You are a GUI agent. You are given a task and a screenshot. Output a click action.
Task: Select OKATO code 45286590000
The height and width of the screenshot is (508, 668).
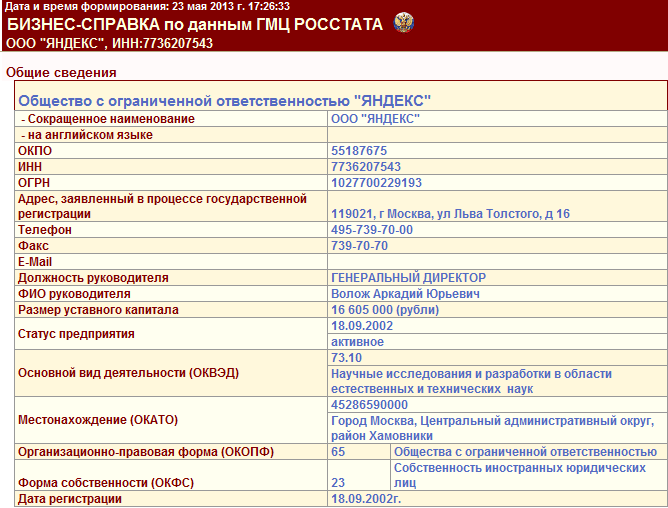point(369,405)
